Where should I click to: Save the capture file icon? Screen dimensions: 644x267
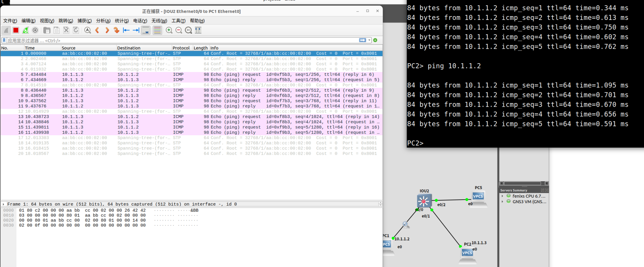[x=56, y=30]
